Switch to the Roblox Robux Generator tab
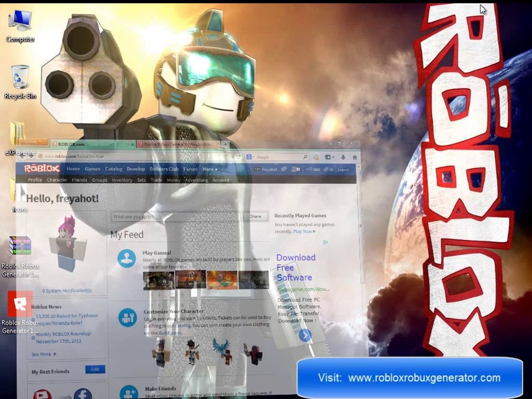Viewport: 532px width, 399px height. point(178,144)
